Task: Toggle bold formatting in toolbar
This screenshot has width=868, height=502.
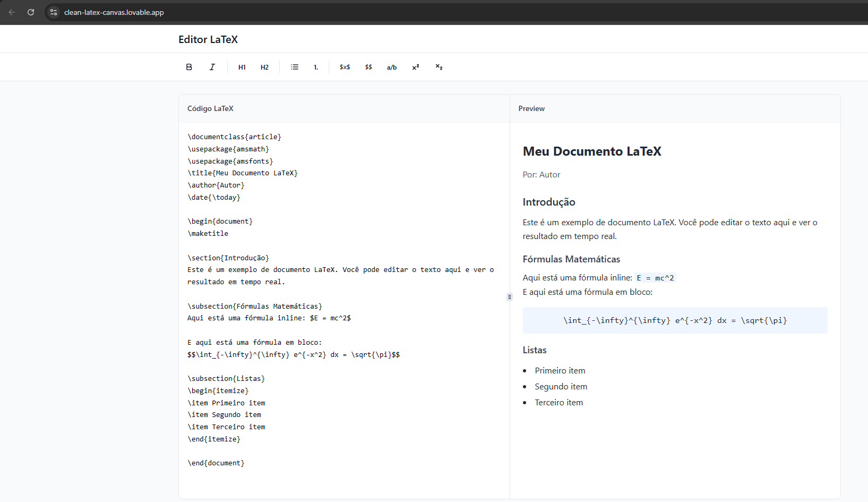Action: [x=189, y=67]
